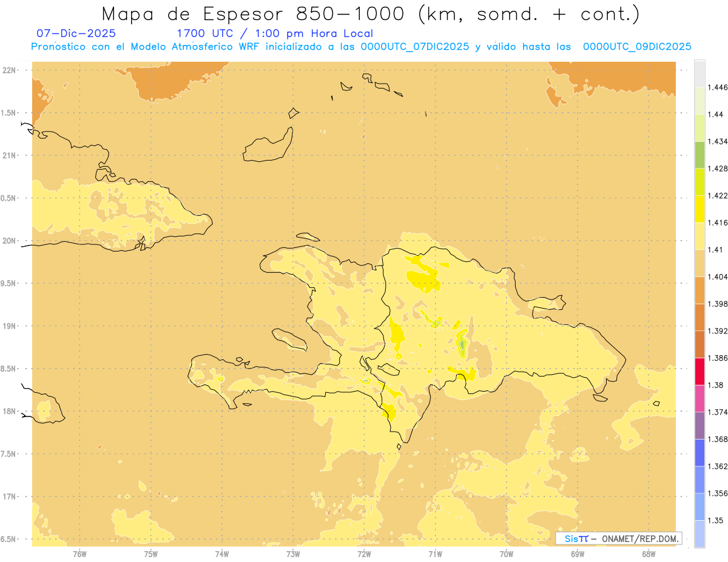Viewport: 728px width, 562px height.
Task: Click the latitude label '8.5N'
Action: (8, 369)
